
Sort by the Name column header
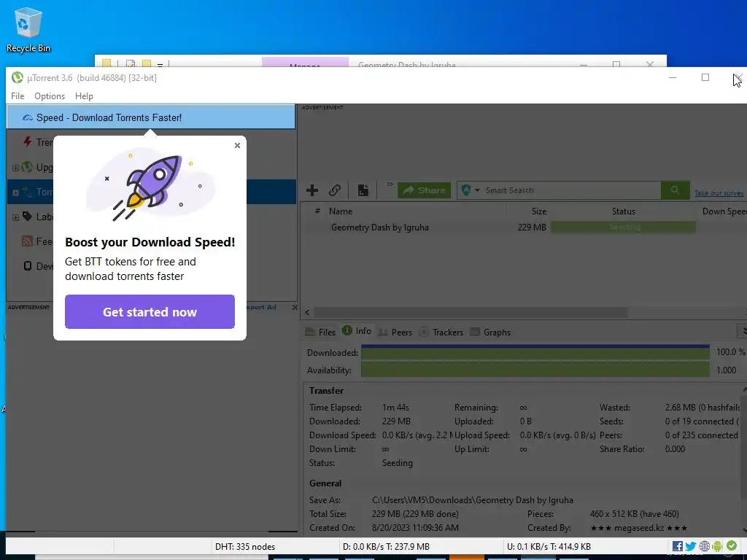[341, 211]
